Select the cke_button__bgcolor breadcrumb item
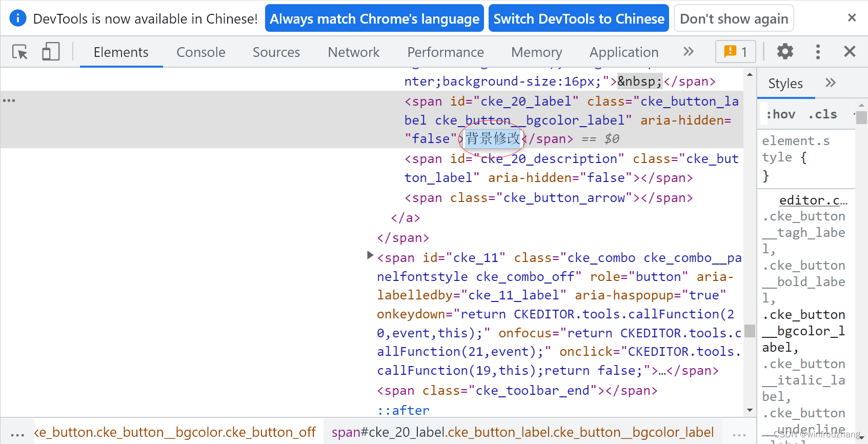This screenshot has height=444, width=868. [x=174, y=432]
